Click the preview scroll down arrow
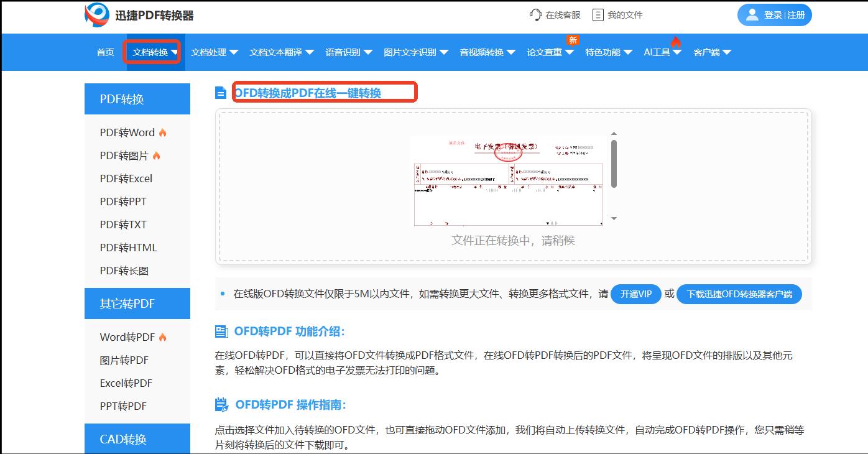The width and height of the screenshot is (868, 454). [x=614, y=218]
